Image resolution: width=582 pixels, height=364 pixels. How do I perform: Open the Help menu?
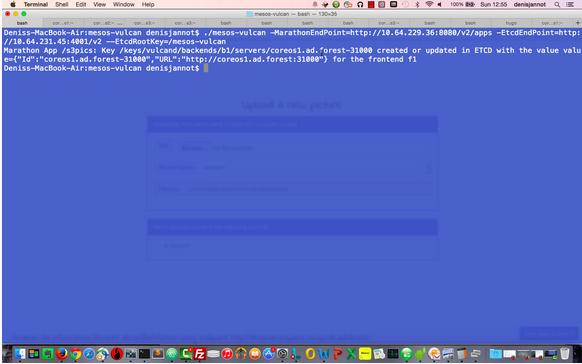pos(148,4)
